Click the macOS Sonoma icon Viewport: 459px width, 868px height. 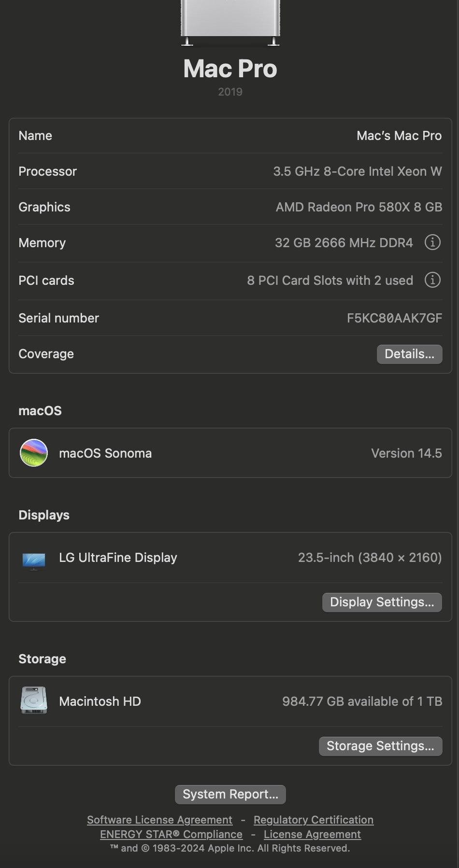(x=34, y=453)
